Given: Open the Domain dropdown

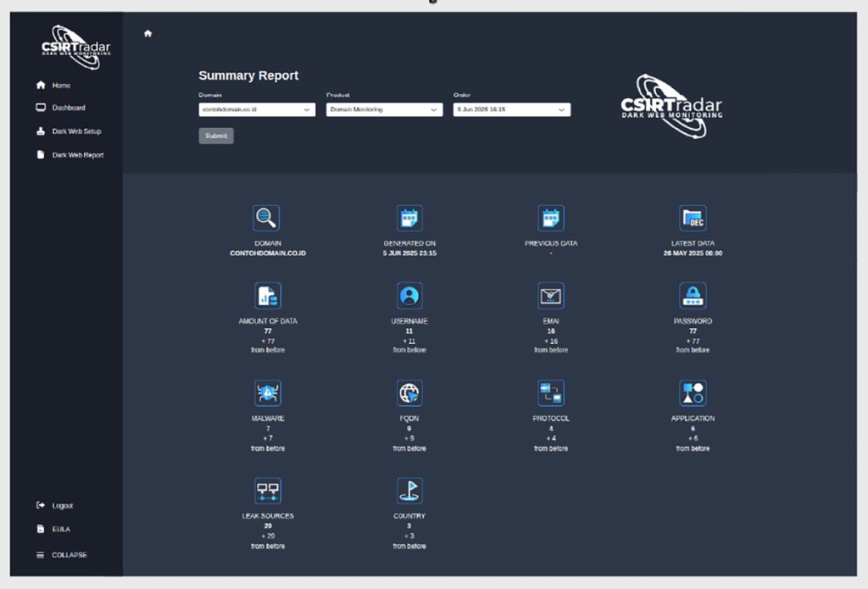Looking at the screenshot, I should [x=257, y=109].
